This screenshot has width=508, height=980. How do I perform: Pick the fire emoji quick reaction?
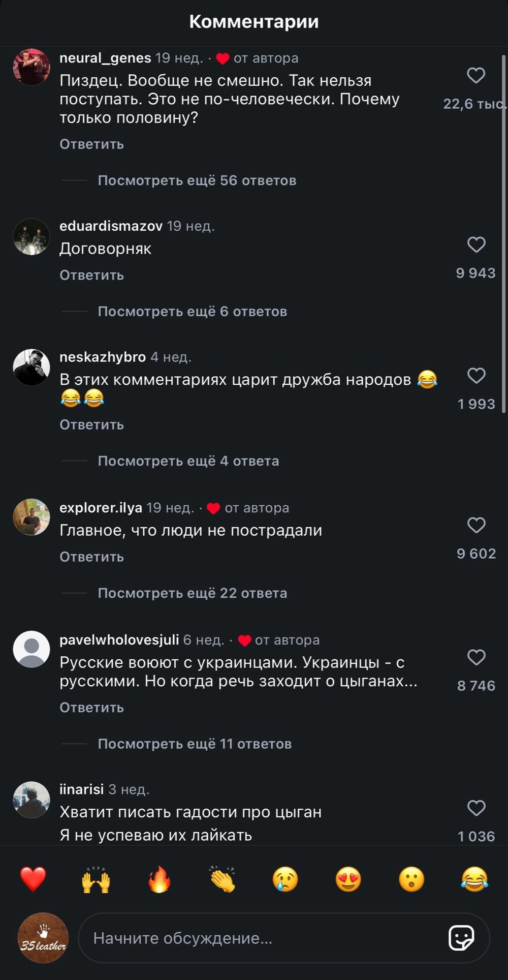[x=159, y=879]
